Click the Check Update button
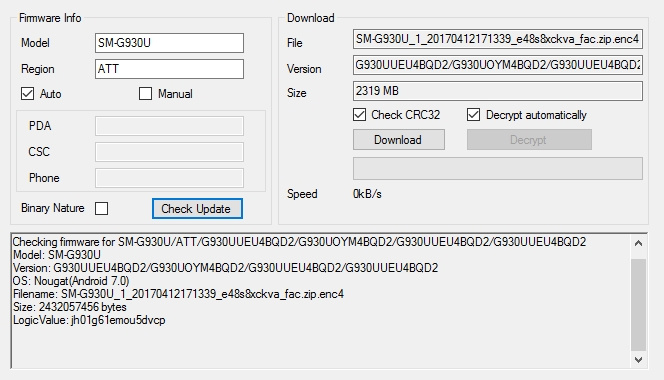 point(197,208)
